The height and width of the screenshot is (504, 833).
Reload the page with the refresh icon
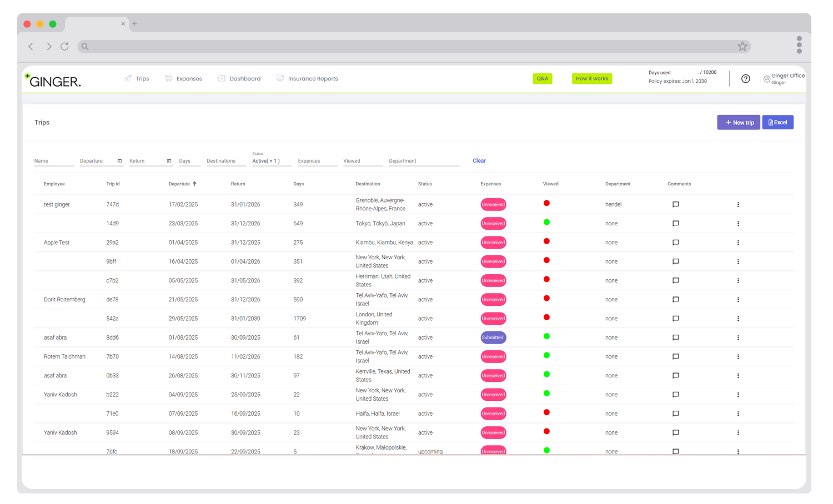tap(64, 47)
